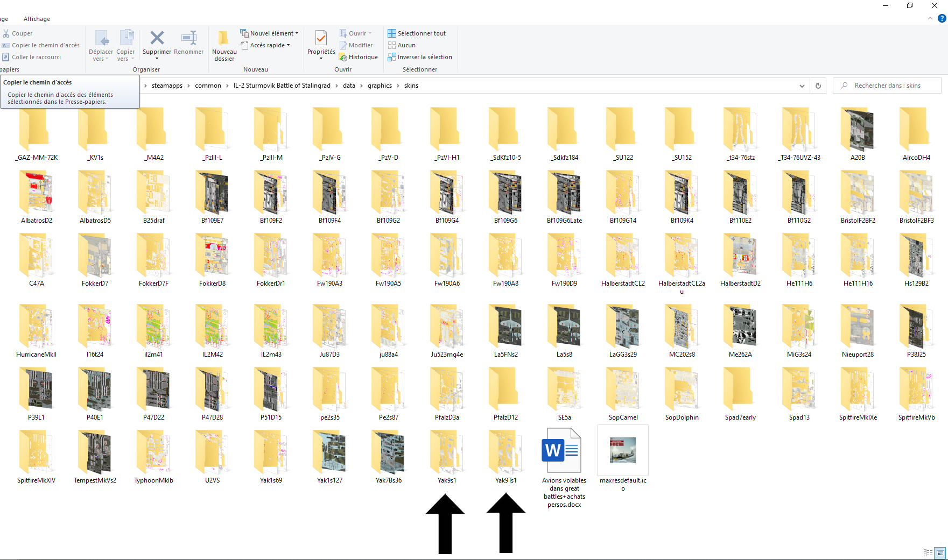Click the Modifier ribbon button
The image size is (948, 560).
356,45
